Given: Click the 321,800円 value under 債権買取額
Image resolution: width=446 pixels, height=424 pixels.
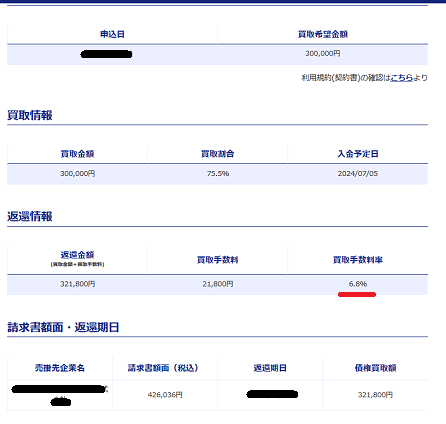Looking at the screenshot, I should click(x=375, y=395).
